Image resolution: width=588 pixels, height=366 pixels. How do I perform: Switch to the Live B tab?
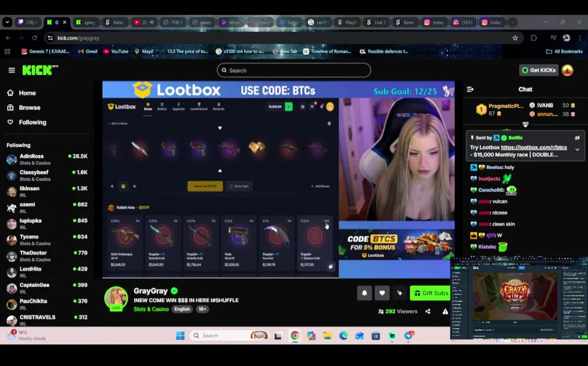pos(377,22)
